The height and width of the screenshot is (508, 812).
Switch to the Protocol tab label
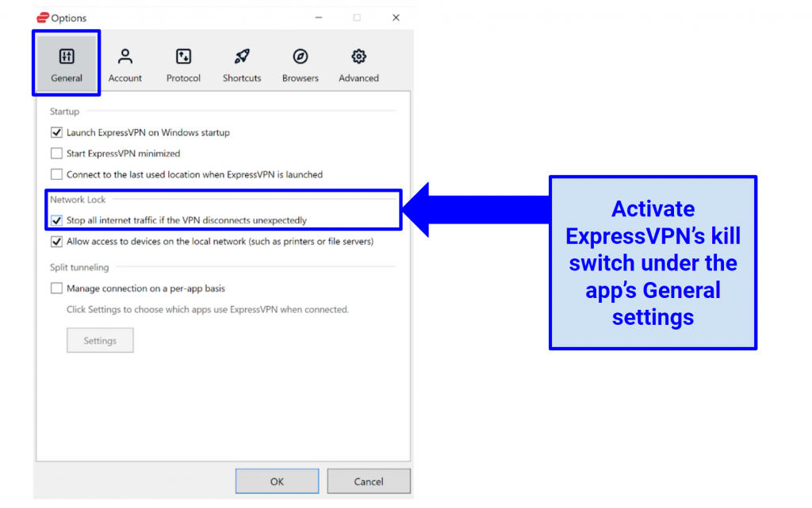[183, 78]
